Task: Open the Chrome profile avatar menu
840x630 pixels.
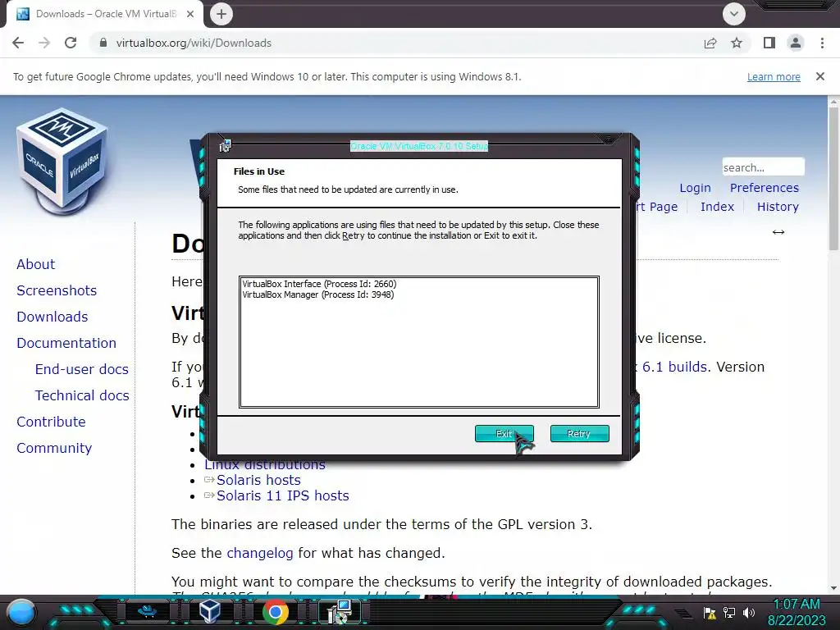Action: tap(796, 43)
